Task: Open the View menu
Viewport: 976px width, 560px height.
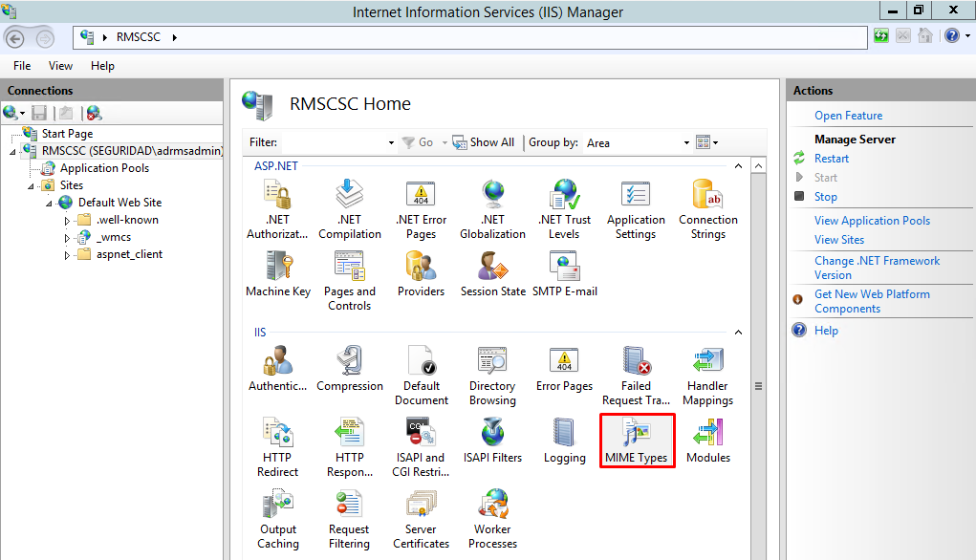Action: (60, 66)
